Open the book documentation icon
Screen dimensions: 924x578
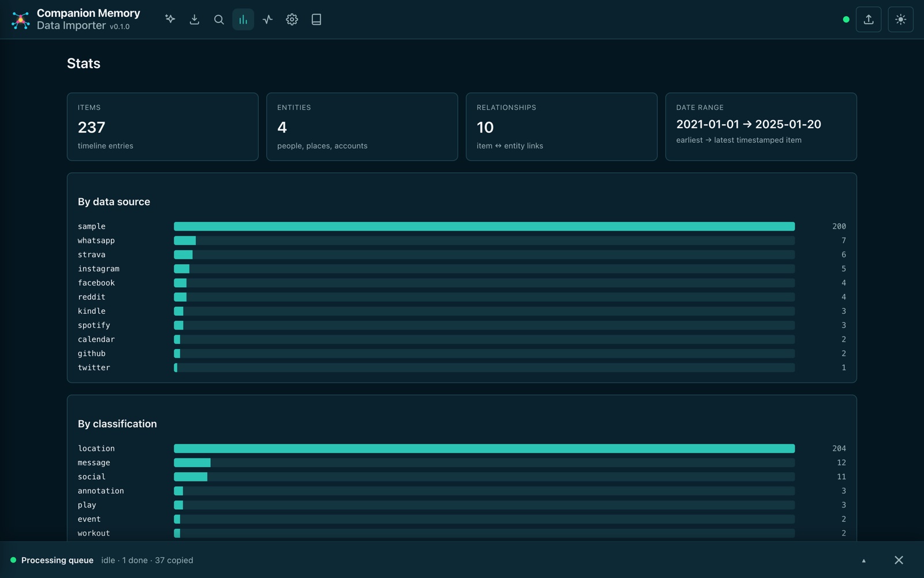pos(316,20)
